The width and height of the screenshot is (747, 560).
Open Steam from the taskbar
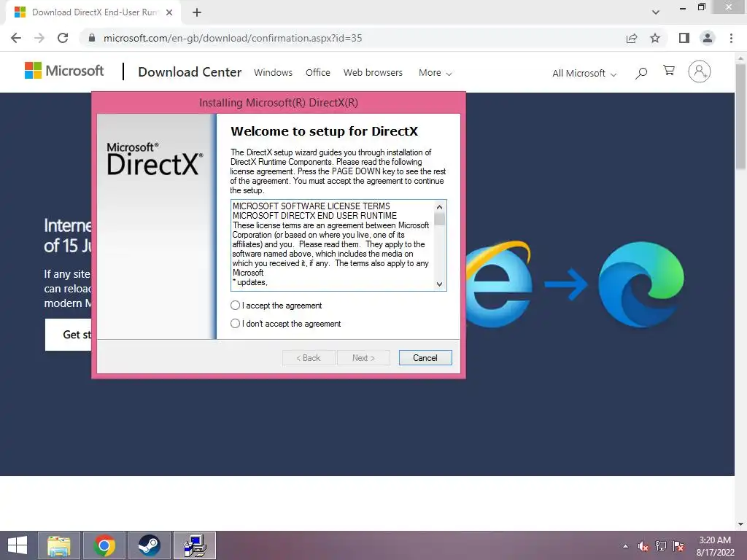(x=149, y=545)
